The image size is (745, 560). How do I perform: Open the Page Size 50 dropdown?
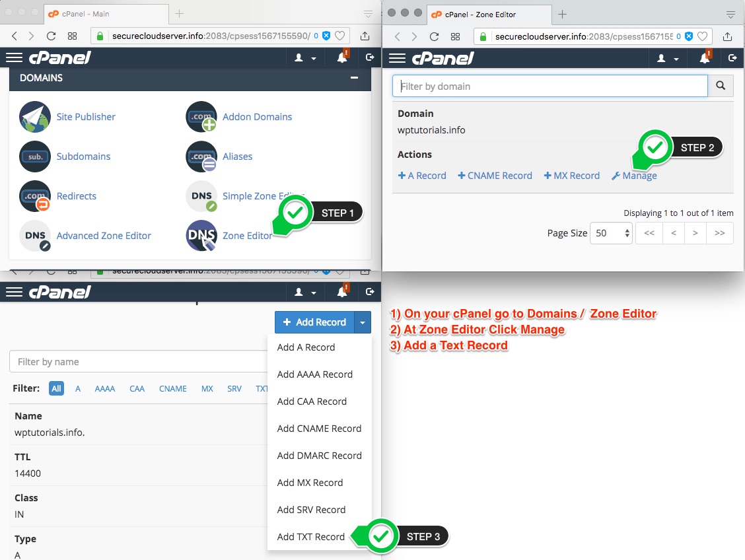pos(611,233)
